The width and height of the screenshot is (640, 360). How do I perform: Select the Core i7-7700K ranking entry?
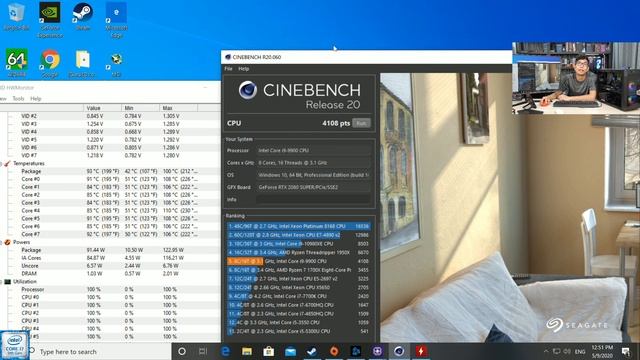298,296
